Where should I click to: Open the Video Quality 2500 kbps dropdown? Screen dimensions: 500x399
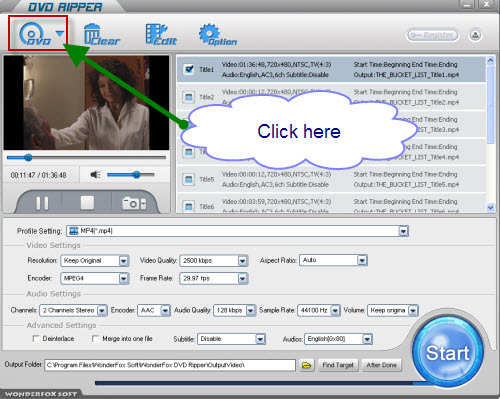pyautogui.click(x=243, y=261)
